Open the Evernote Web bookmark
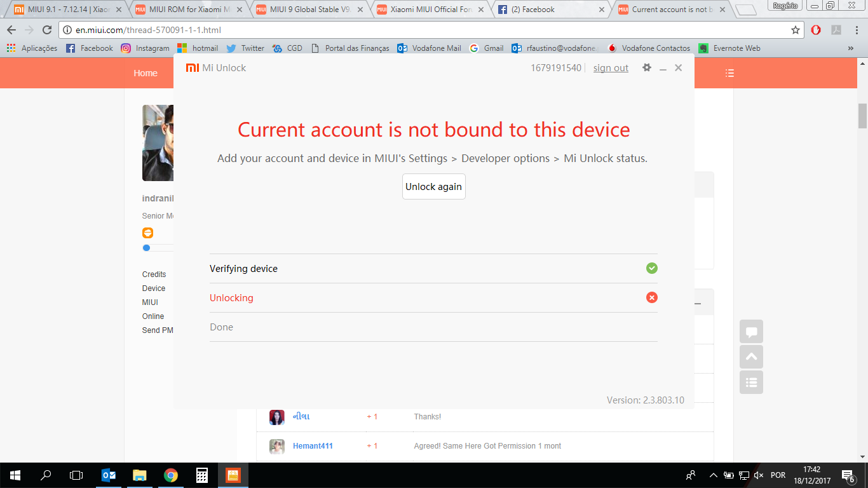The image size is (868, 488). (729, 48)
